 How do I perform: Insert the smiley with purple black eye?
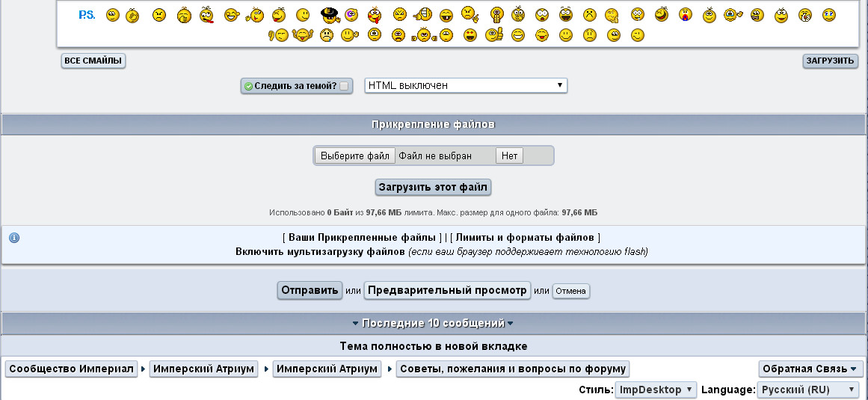(x=351, y=15)
